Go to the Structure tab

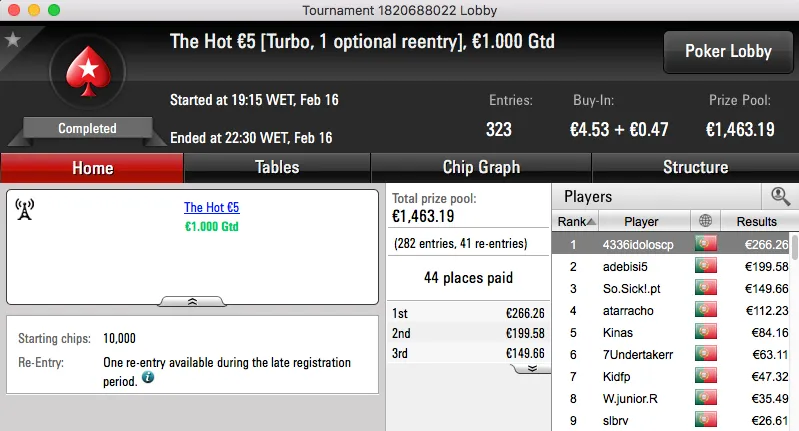click(x=695, y=167)
